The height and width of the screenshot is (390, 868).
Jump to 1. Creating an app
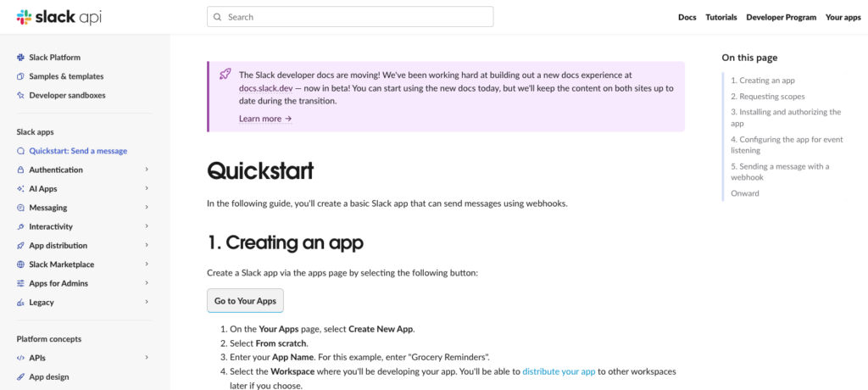point(763,81)
